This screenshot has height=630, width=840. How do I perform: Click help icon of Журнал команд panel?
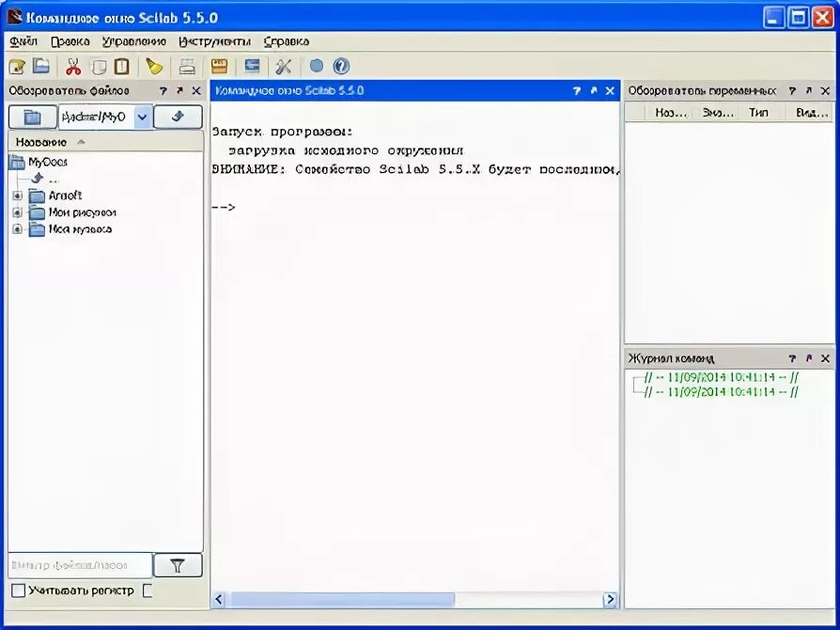click(792, 358)
